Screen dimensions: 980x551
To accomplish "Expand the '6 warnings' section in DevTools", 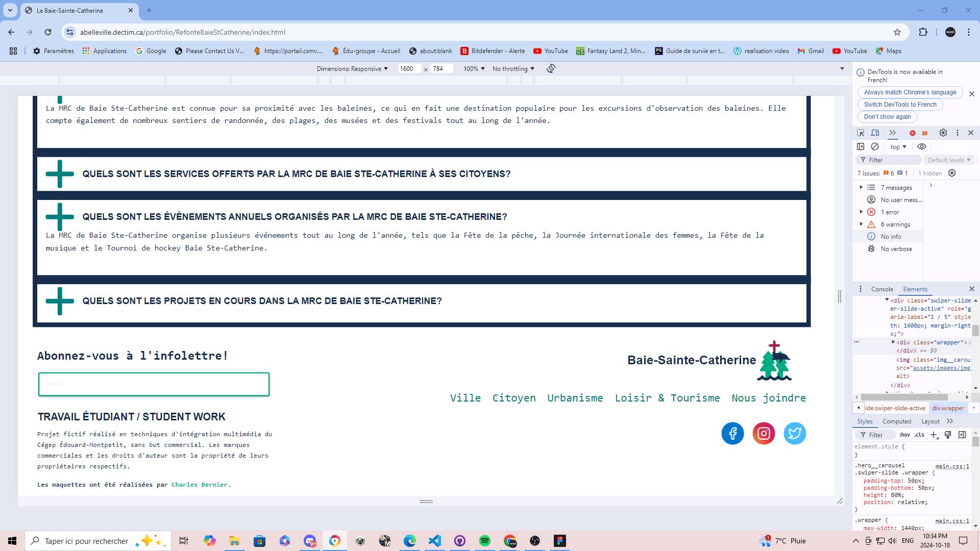I will (864, 224).
